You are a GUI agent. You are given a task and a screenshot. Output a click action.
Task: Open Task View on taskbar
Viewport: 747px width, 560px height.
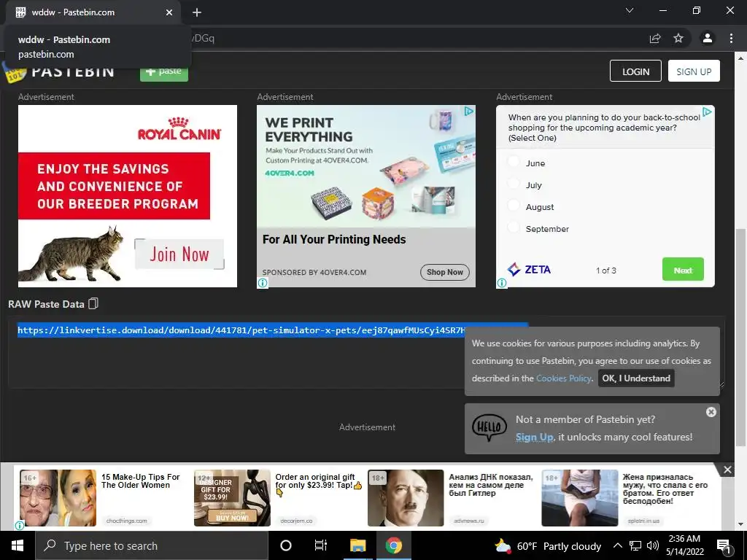(x=321, y=545)
